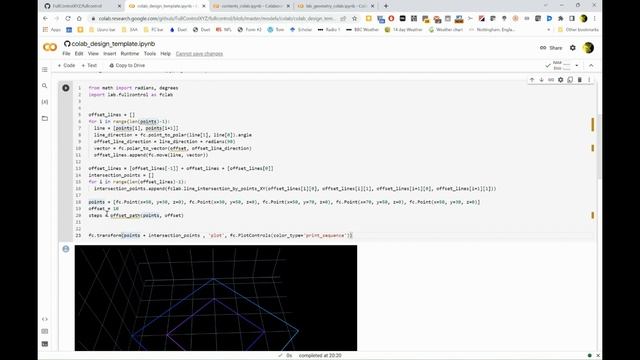The height and width of the screenshot is (360, 640).
Task: Close the bottom status bar
Action: (x=598, y=356)
